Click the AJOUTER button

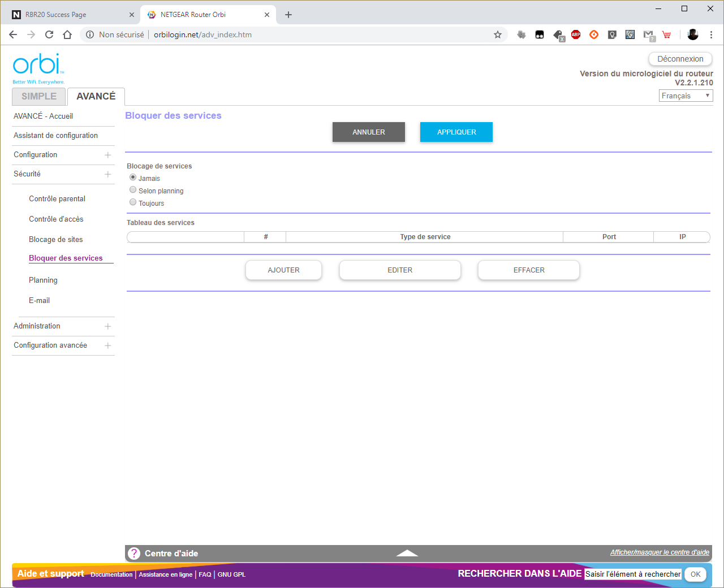pos(283,270)
